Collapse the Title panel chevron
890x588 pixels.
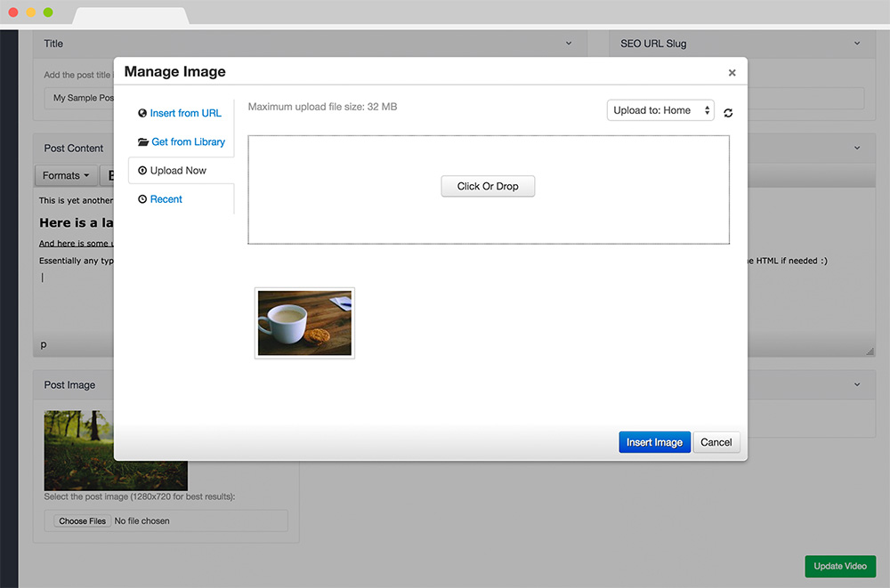pos(570,44)
